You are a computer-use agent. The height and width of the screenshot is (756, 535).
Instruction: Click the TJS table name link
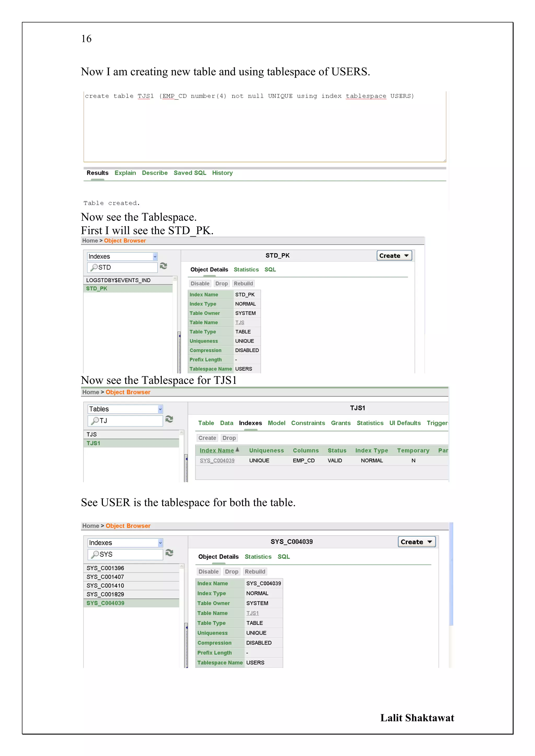click(240, 322)
